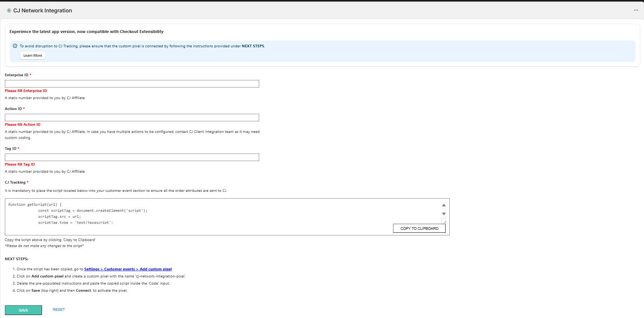The image size is (644, 318).
Task: Click the Reset link
Action: click(59, 310)
